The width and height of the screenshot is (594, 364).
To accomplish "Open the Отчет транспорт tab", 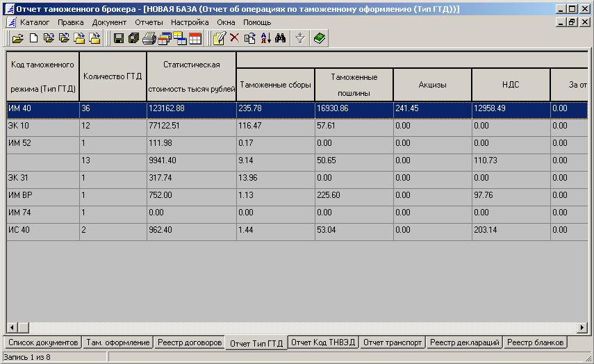I will click(393, 342).
